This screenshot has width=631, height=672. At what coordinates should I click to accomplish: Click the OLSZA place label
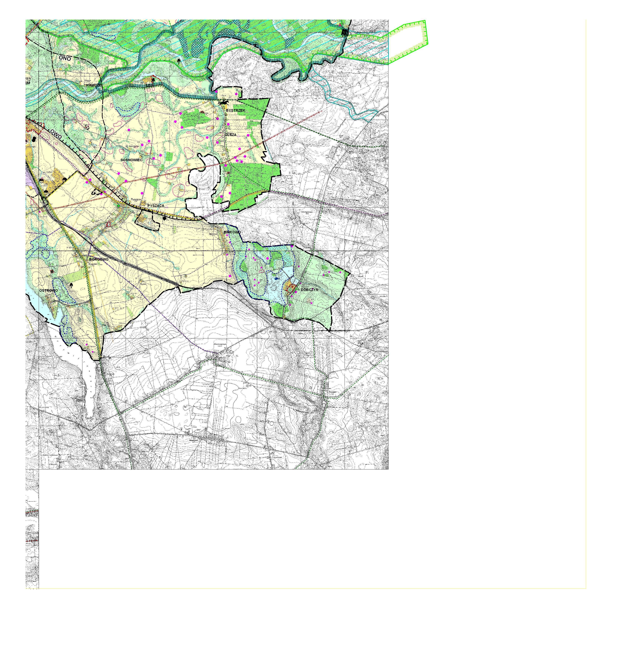pyautogui.click(x=231, y=135)
